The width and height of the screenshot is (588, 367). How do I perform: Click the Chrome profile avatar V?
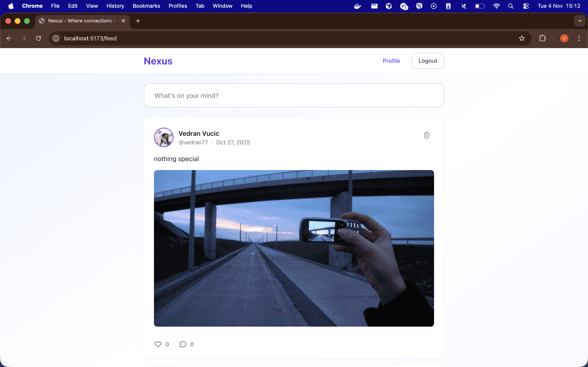coord(564,38)
